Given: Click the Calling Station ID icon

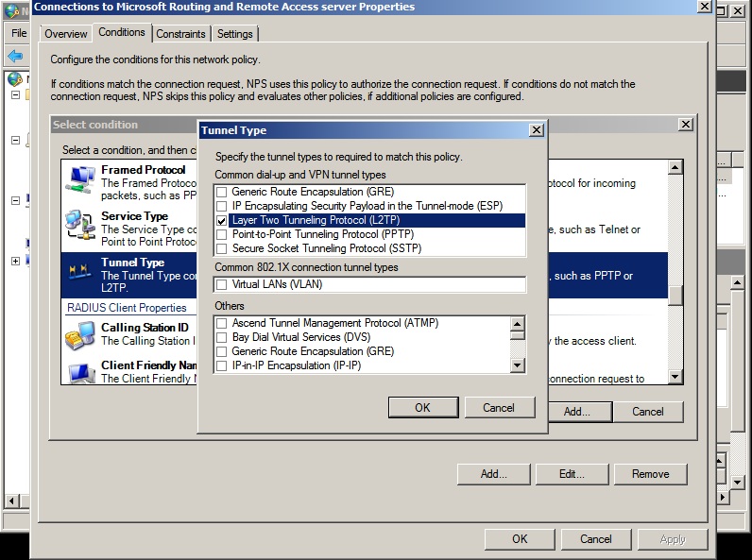Looking at the screenshot, I should click(79, 335).
